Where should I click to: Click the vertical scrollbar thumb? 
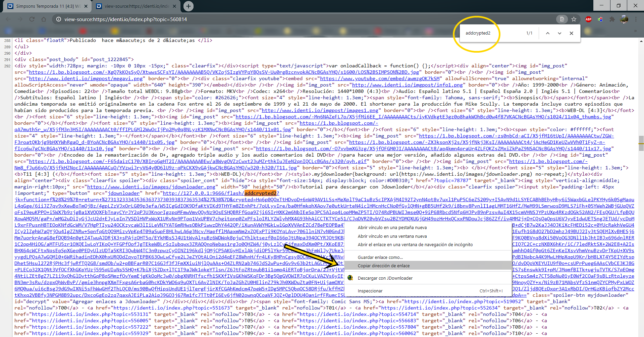(641, 144)
